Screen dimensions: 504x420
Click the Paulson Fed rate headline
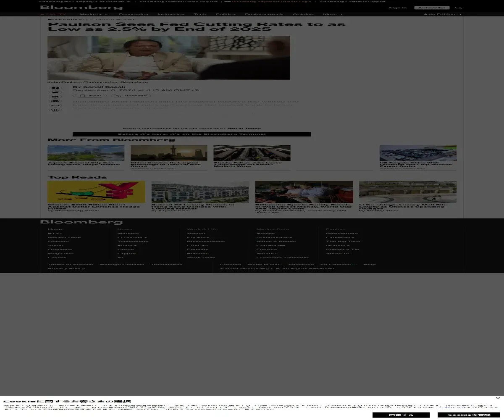point(197,26)
